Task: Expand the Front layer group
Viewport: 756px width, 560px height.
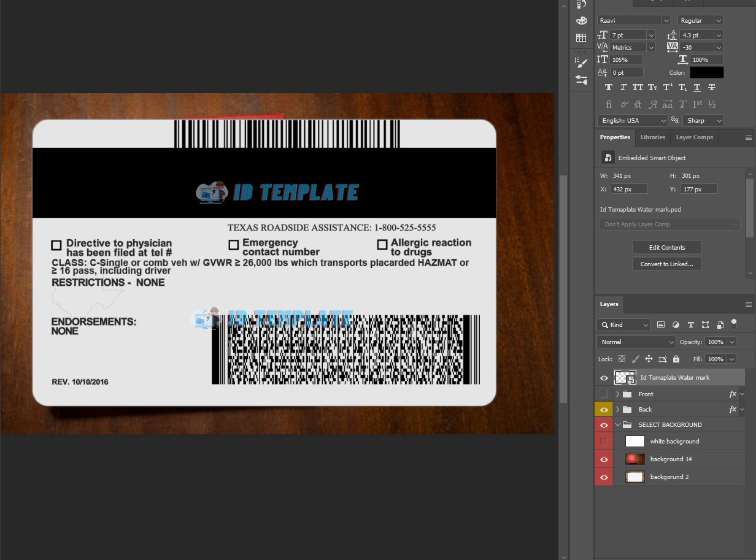Action: tap(617, 394)
